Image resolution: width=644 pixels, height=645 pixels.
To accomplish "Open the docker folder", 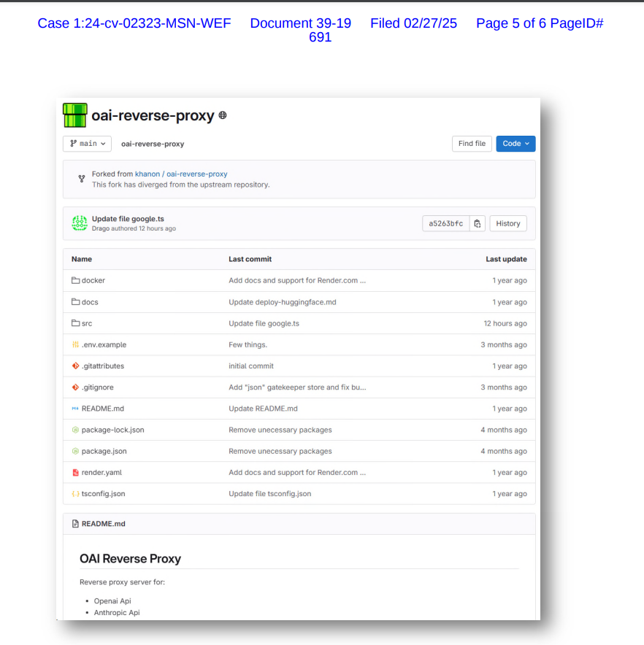I will point(93,280).
